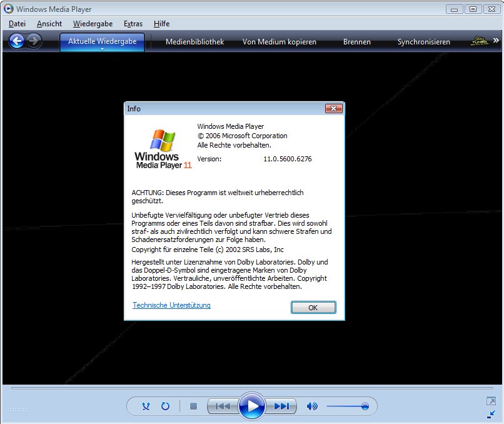Expand the Aktuelle Wiedergabe dropdown arrow
504x424 pixels.
point(102,49)
